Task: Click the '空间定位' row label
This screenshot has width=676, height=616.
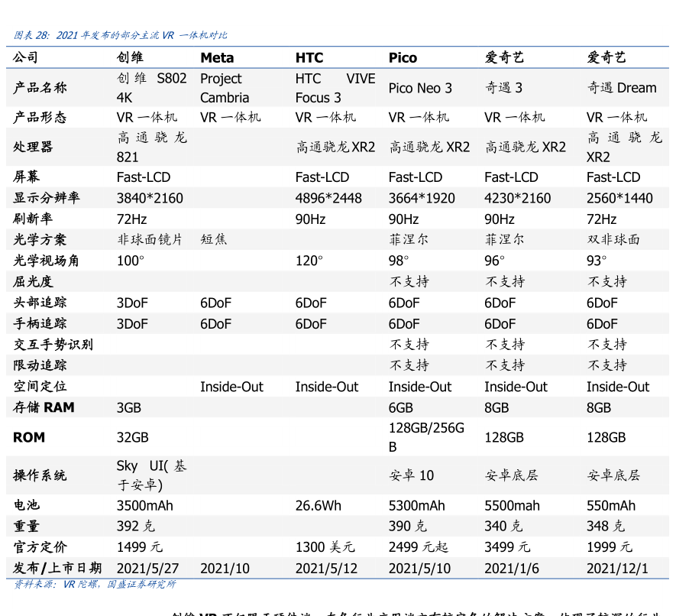Action: [40, 386]
